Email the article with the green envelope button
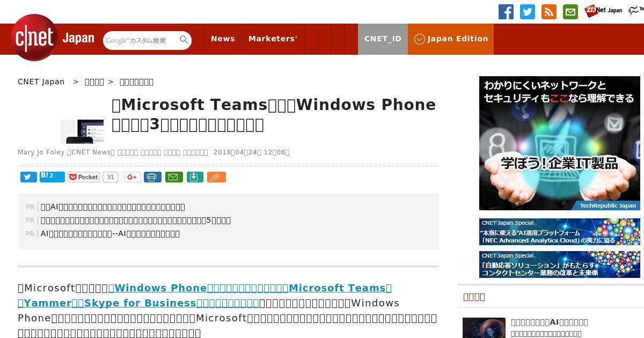 174,177
